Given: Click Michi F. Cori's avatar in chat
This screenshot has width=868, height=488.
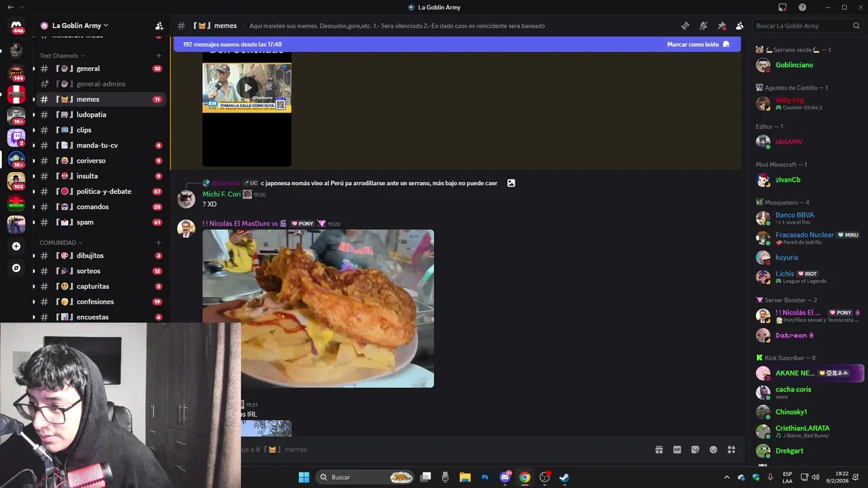Looking at the screenshot, I should pyautogui.click(x=186, y=199).
